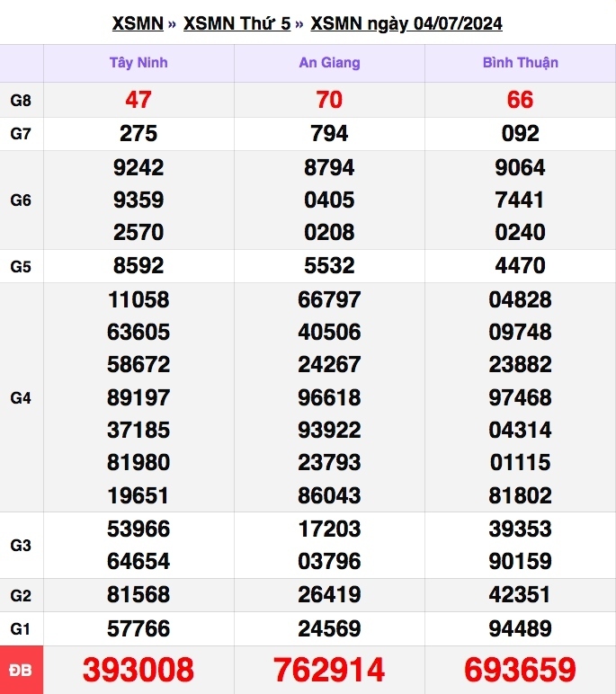
Task: Select An Giang G8 number 70
Action: 329,100
